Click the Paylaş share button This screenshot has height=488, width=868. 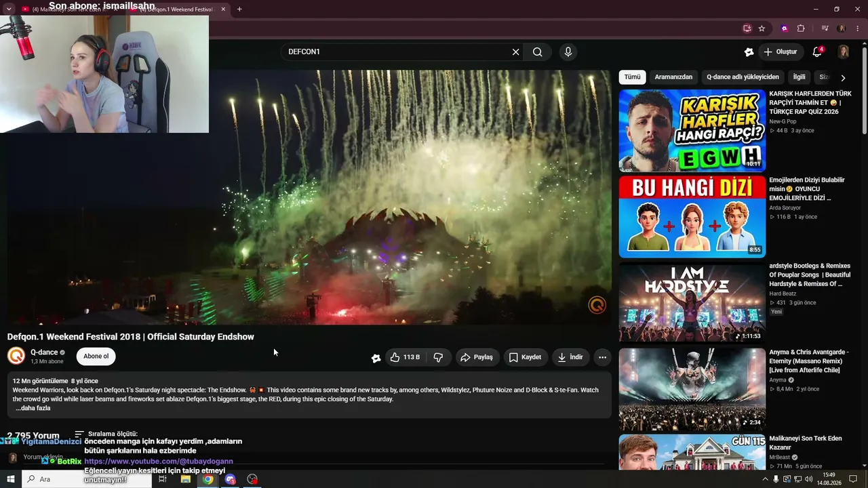click(x=477, y=357)
